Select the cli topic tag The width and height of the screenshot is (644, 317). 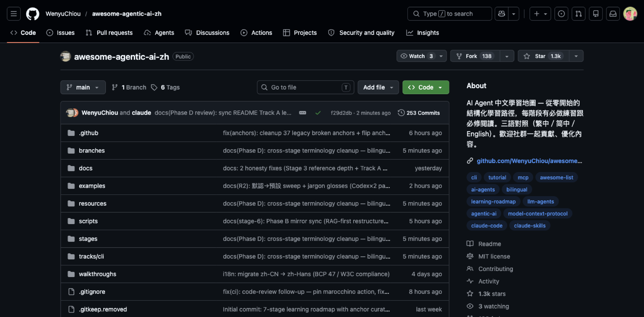(474, 177)
